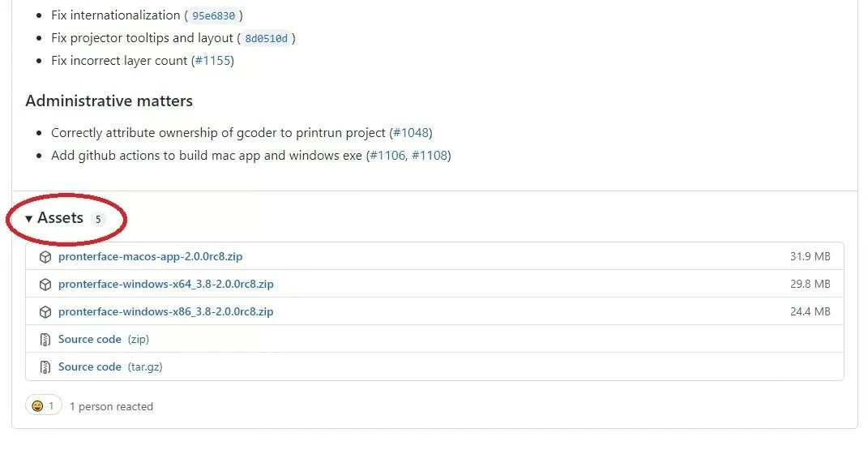Click the package icon beside pronterface-macos-app zip
This screenshot has height=450, width=868.
pyautogui.click(x=45, y=257)
